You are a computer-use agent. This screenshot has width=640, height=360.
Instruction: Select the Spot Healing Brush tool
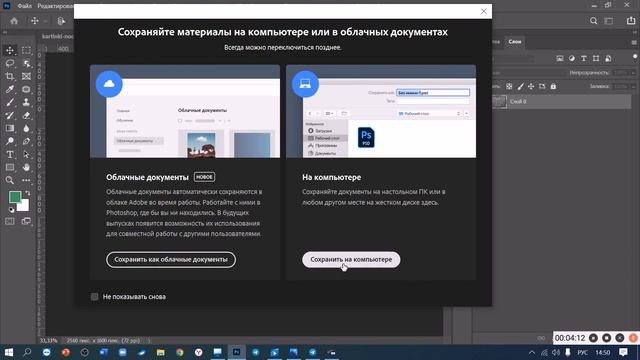(x=26, y=89)
